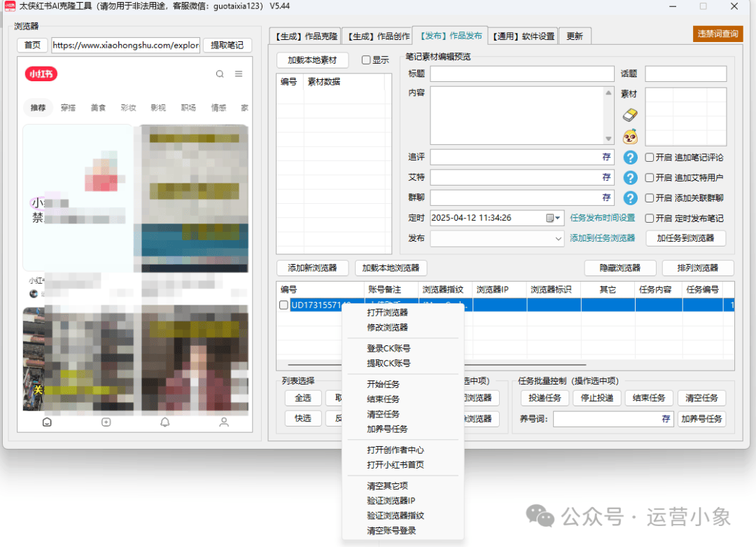Click the 小红书 red logo

point(41,74)
